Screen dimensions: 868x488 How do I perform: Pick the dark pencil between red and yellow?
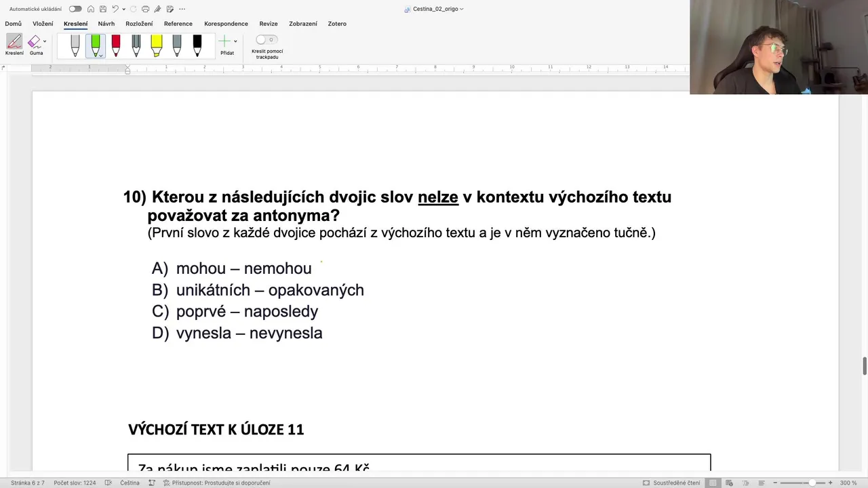[136, 45]
